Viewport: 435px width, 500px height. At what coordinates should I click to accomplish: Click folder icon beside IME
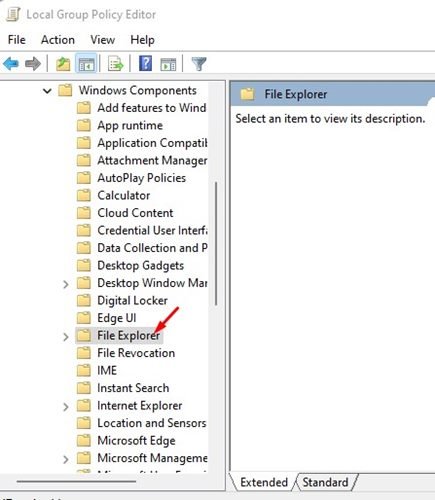click(x=83, y=371)
